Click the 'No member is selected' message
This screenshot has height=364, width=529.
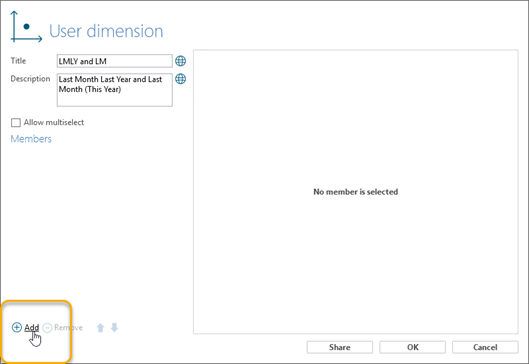(x=356, y=192)
